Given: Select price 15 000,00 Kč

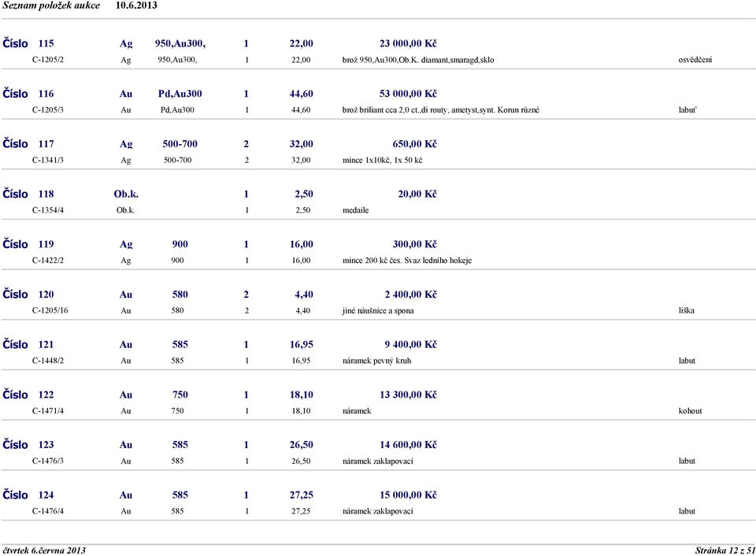Looking at the screenshot, I should pyautogui.click(x=408, y=495).
